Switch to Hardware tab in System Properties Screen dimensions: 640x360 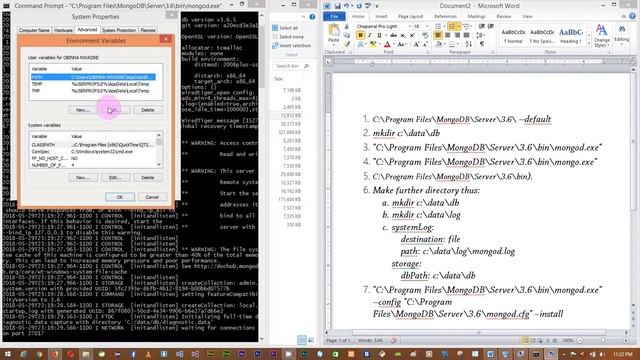pyautogui.click(x=63, y=30)
